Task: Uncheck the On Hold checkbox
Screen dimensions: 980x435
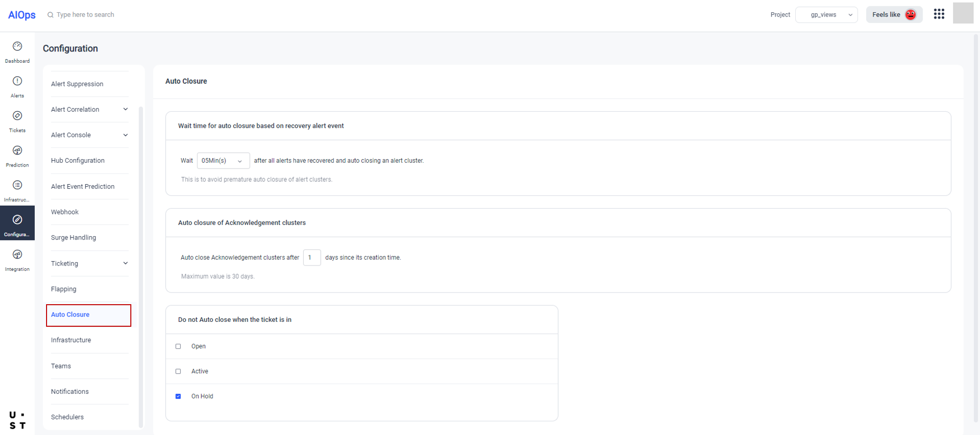Action: (x=178, y=396)
